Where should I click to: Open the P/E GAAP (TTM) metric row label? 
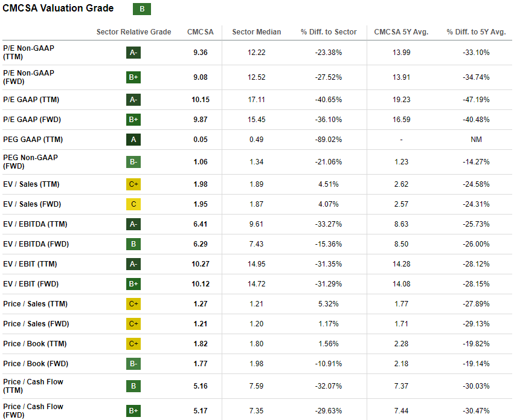coord(31,100)
